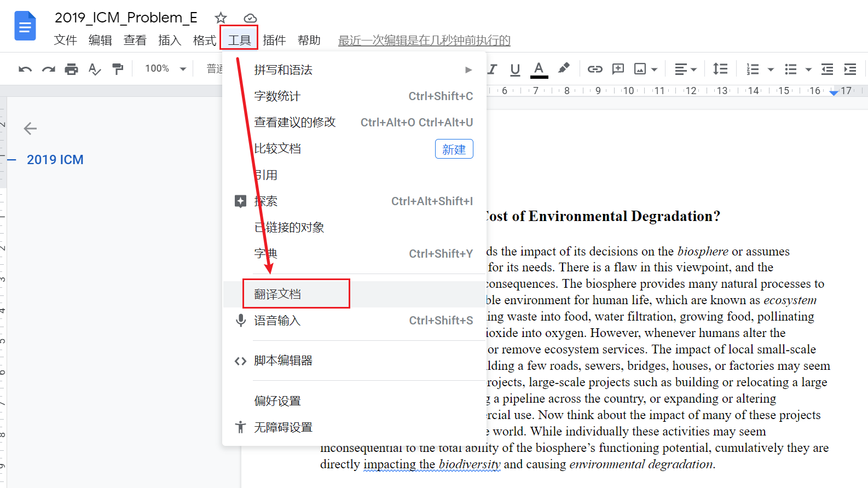Click the underlined word 'biodiversity' in text

tap(470, 464)
